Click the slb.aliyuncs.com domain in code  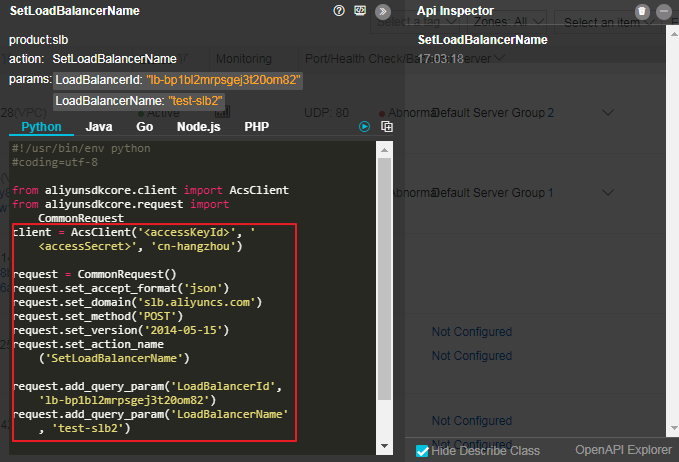(197, 302)
